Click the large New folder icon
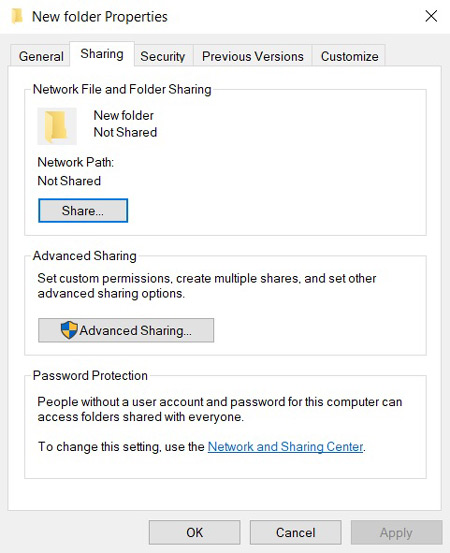Viewport: 450px width, 553px height. point(57,126)
